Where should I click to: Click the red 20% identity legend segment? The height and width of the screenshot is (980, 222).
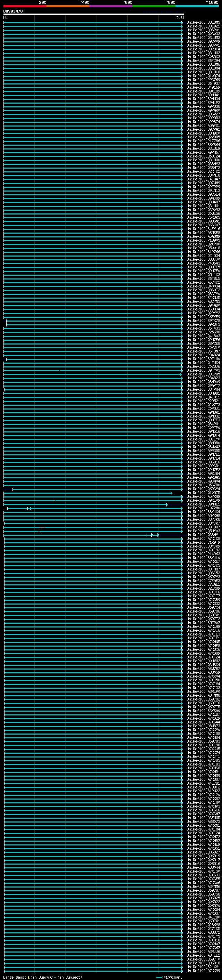pos(25,6)
